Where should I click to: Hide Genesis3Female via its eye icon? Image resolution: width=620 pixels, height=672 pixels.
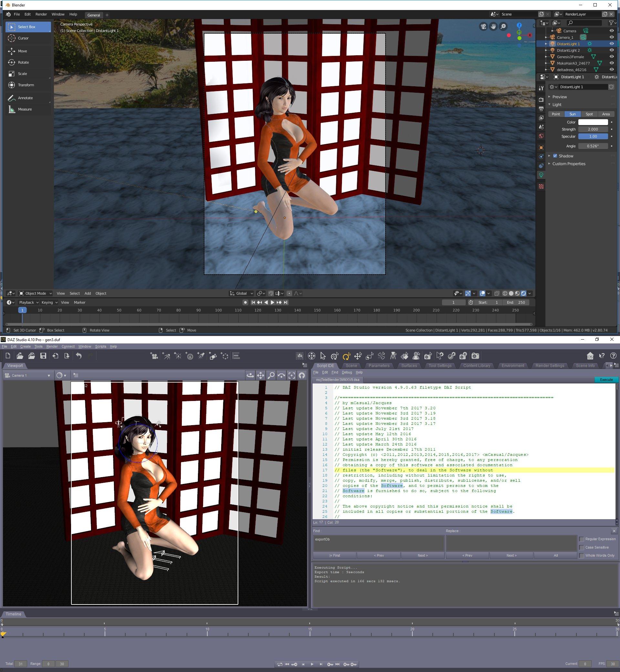pos(612,57)
